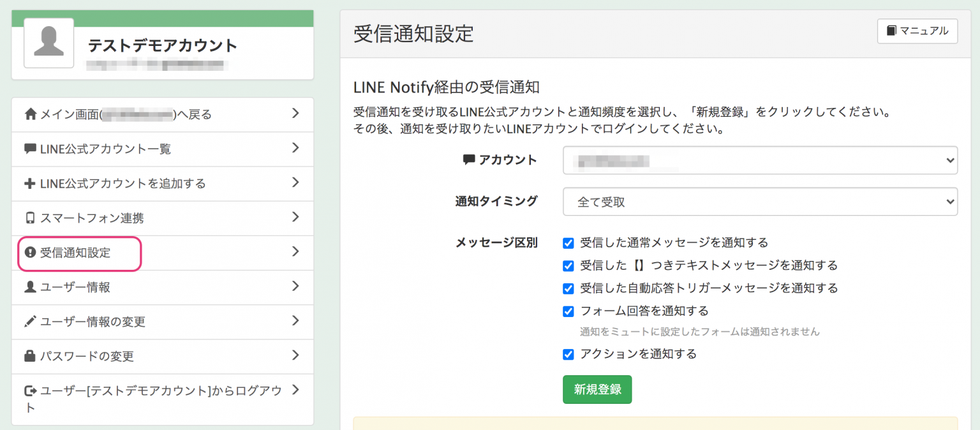Disable 受信した自動応答トリガーメッセージを通知する checkbox

coord(568,288)
